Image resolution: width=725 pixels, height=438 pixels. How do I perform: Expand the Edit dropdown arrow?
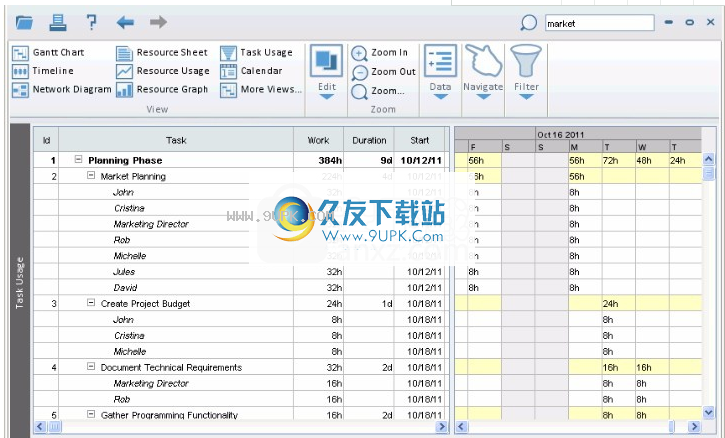tap(326, 97)
